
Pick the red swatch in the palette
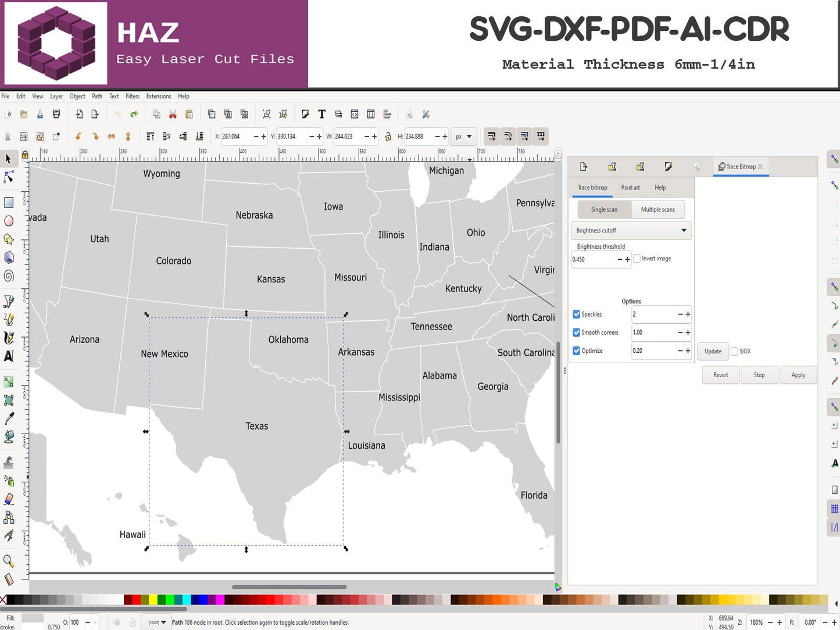[x=136, y=600]
